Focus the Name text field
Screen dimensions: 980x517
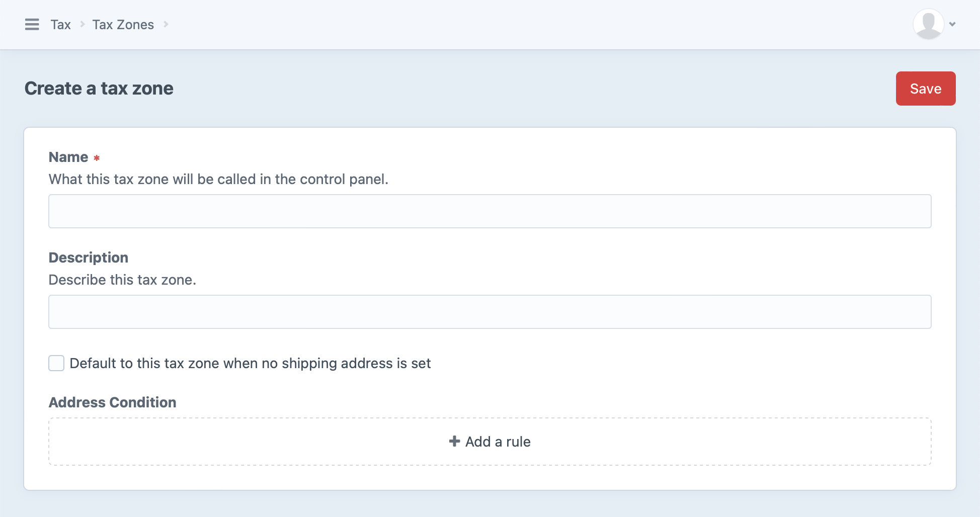pyautogui.click(x=489, y=211)
